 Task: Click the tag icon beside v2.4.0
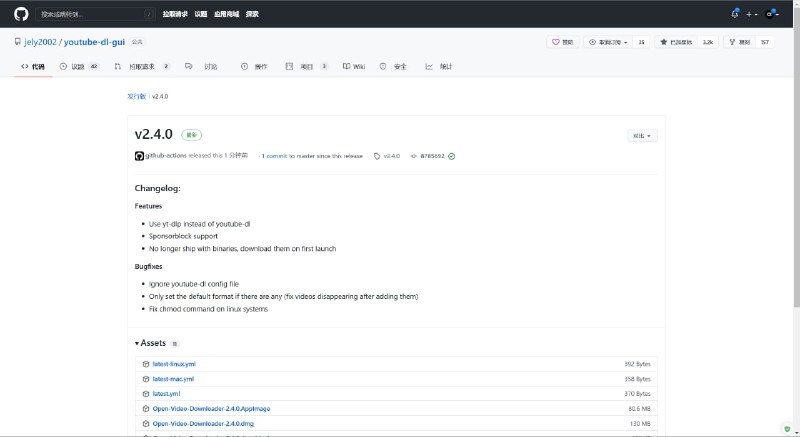point(377,156)
